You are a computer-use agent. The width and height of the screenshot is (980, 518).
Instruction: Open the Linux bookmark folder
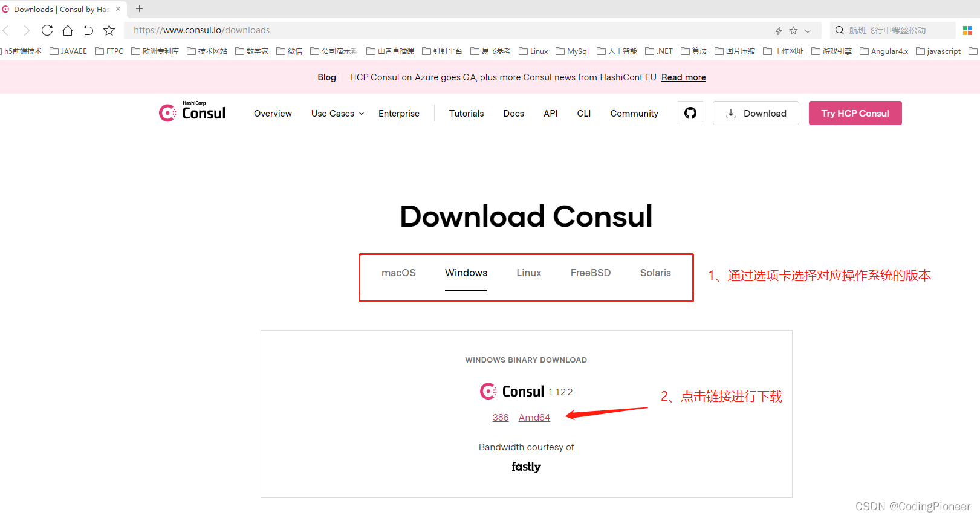coord(534,51)
